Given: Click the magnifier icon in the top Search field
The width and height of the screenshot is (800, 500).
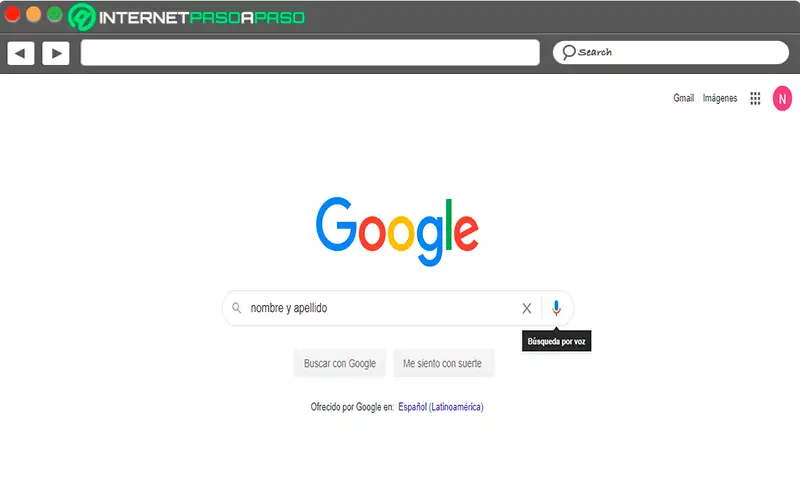Looking at the screenshot, I should tap(568, 52).
